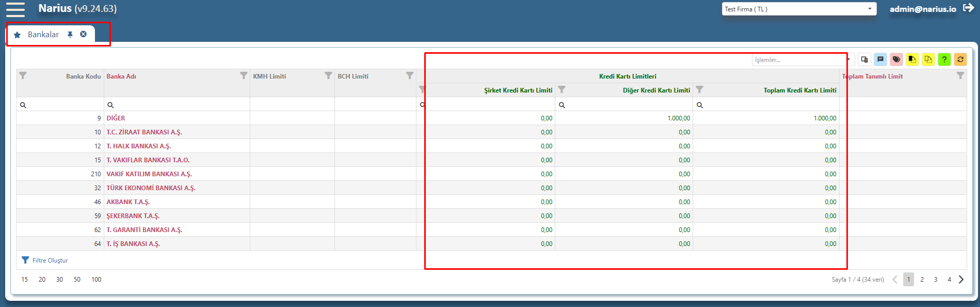980x307 pixels.
Task: Switch to the Bankalar tab
Action: 43,35
